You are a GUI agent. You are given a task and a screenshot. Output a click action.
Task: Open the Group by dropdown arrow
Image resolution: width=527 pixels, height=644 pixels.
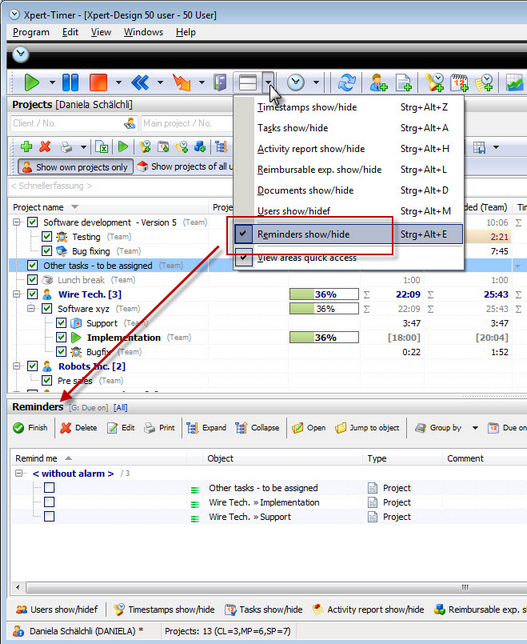coord(475,428)
